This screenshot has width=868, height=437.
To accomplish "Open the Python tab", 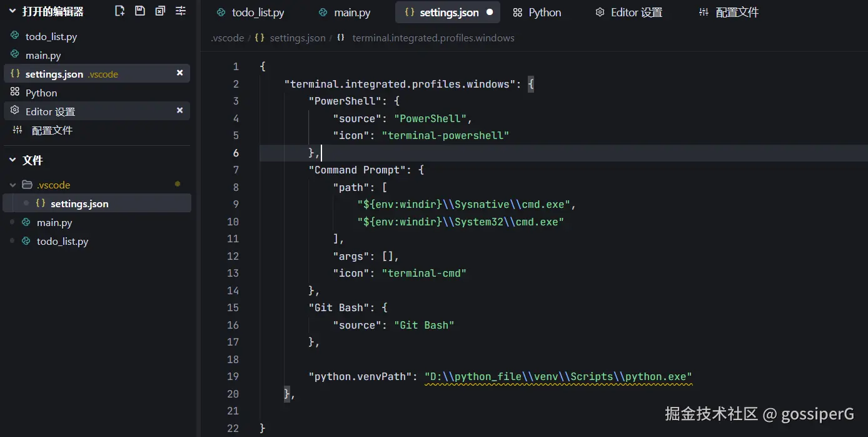I will pyautogui.click(x=537, y=13).
